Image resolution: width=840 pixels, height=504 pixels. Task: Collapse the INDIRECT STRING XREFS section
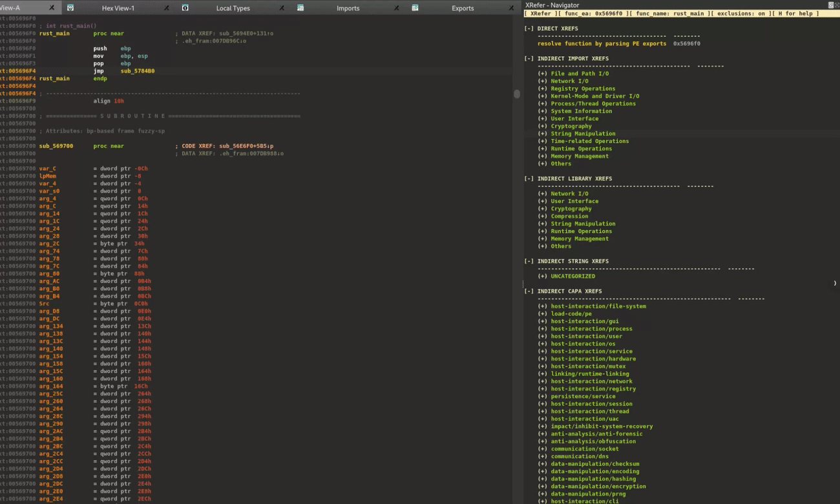coord(529,262)
